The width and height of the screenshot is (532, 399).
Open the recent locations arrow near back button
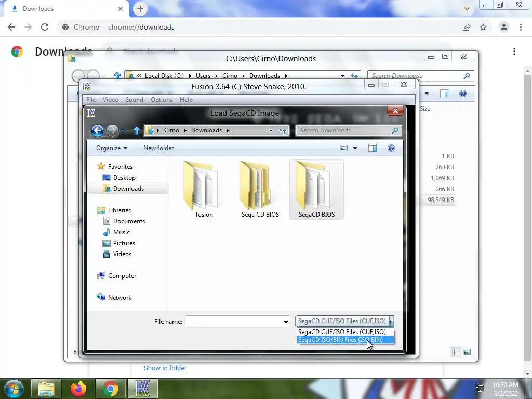pyautogui.click(x=123, y=130)
